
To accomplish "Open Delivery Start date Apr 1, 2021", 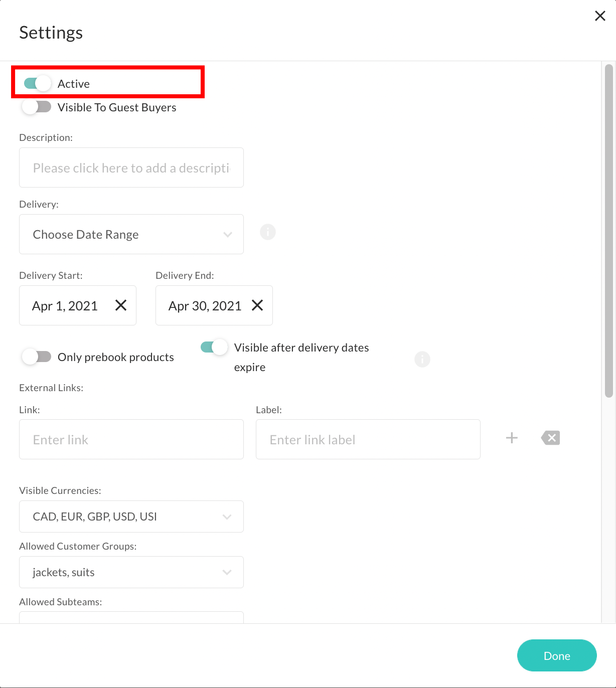I will click(x=78, y=305).
